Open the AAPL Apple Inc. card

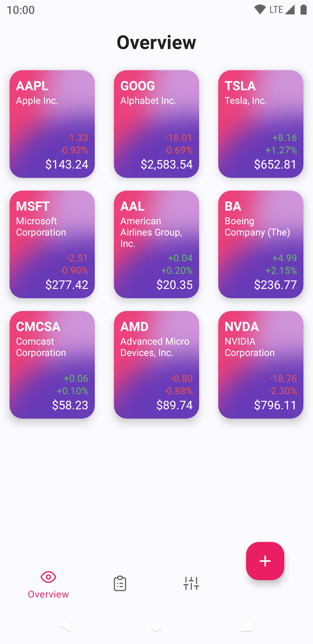(52, 124)
